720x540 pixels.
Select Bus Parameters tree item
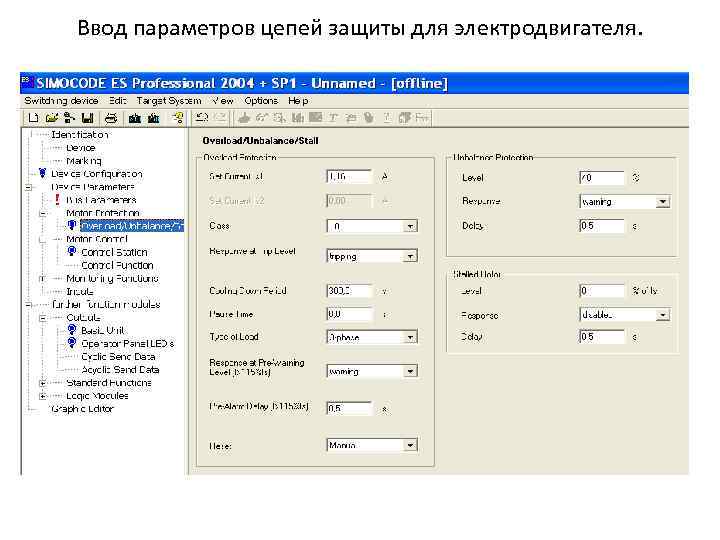101,200
